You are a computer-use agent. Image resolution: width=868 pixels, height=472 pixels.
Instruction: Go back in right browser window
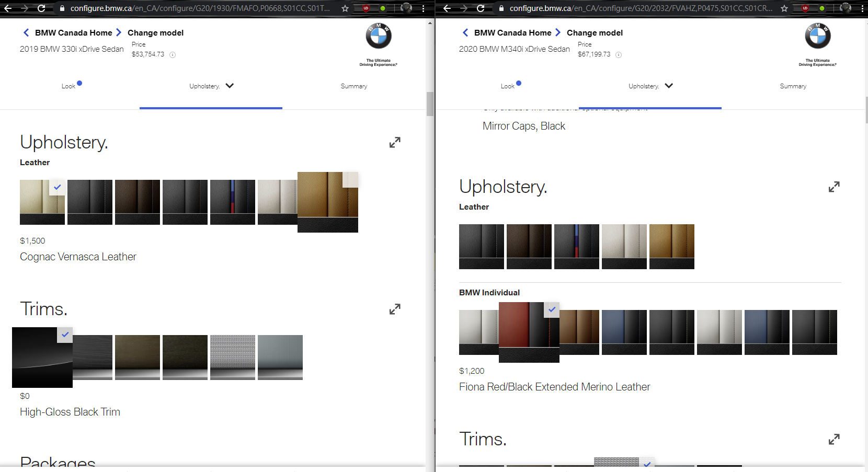tap(447, 8)
